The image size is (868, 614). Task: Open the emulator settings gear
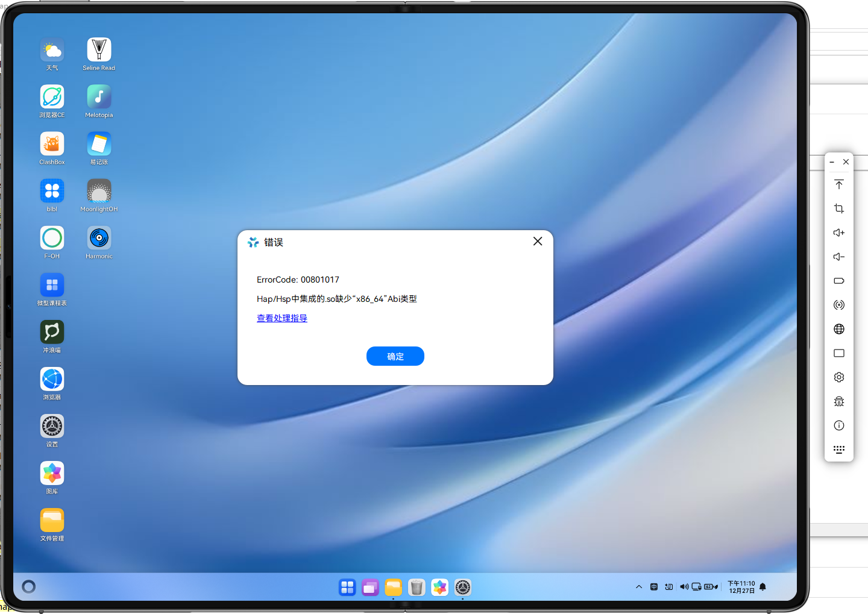[x=838, y=377]
